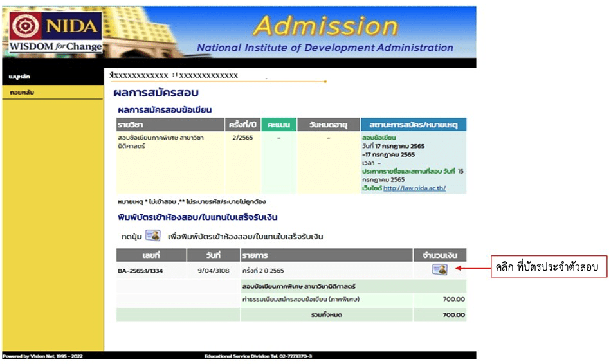Click the bold total amount 700.00
The height and width of the screenshot is (364, 611).
click(453, 315)
